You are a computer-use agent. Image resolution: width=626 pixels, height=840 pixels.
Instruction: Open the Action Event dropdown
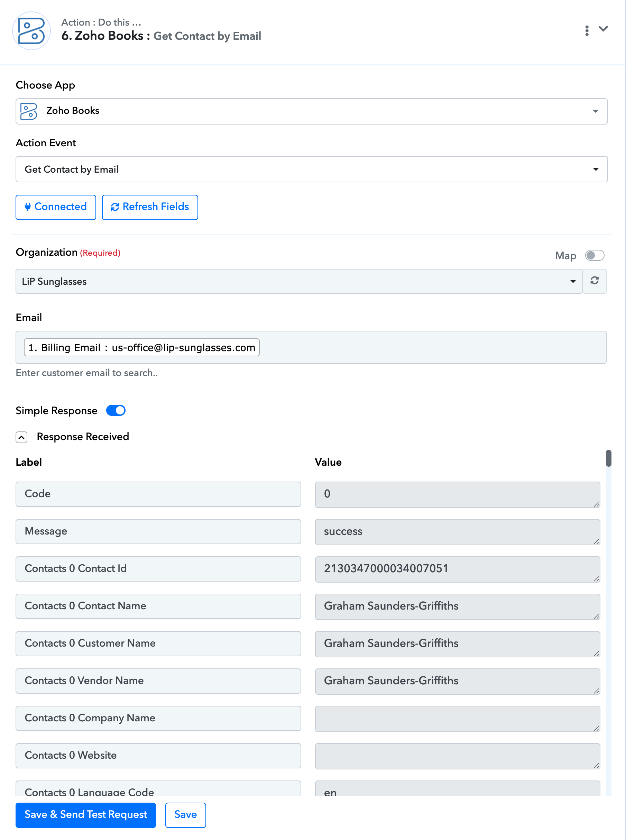pyautogui.click(x=312, y=169)
